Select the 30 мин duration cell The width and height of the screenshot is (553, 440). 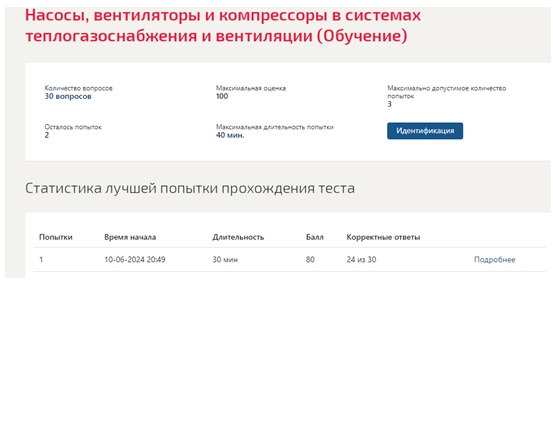point(225,260)
